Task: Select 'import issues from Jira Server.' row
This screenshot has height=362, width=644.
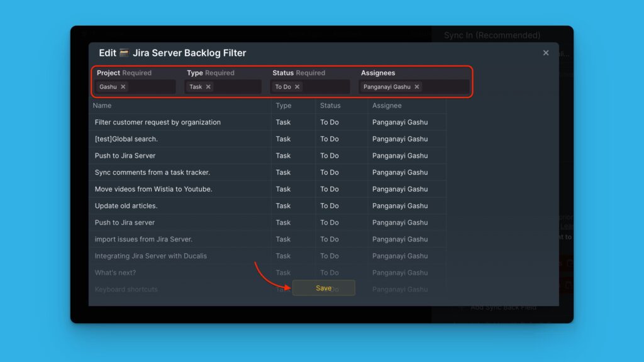Action: pyautogui.click(x=267, y=239)
